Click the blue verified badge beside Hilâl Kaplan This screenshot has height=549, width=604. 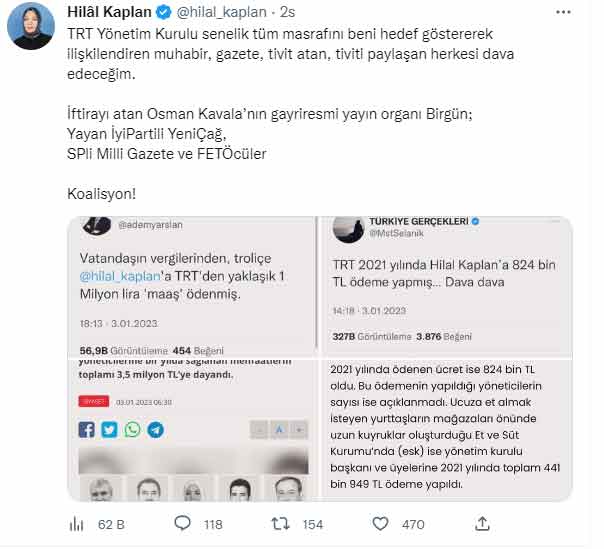click(163, 12)
